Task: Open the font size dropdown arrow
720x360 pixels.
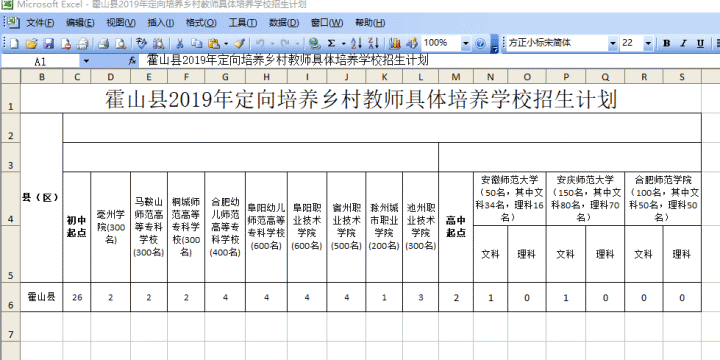Action: 648,44
